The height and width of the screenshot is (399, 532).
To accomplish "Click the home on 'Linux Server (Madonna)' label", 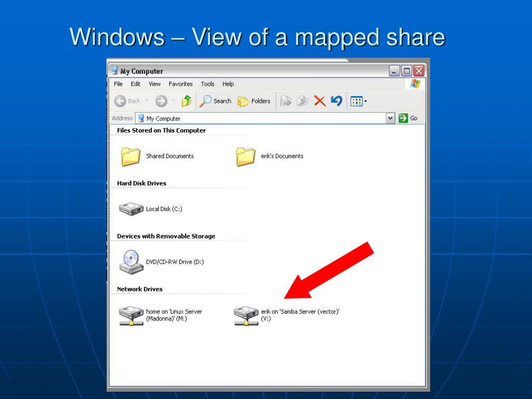I will pos(174,315).
